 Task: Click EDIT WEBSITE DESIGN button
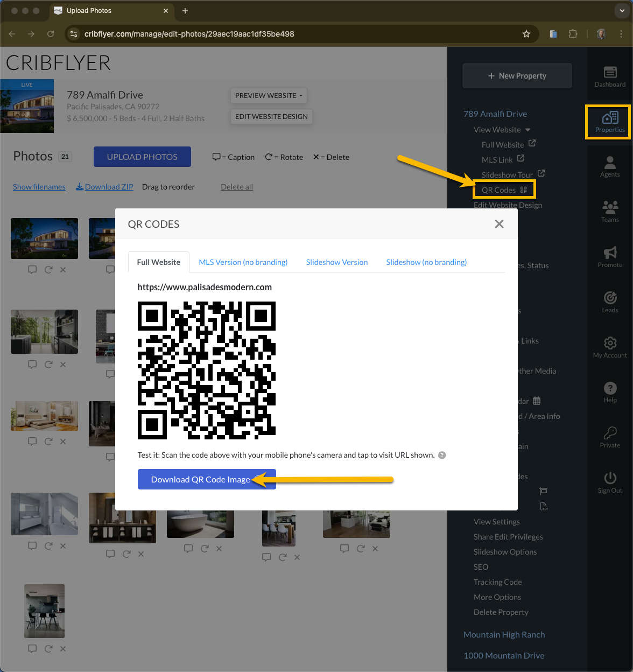tap(271, 116)
